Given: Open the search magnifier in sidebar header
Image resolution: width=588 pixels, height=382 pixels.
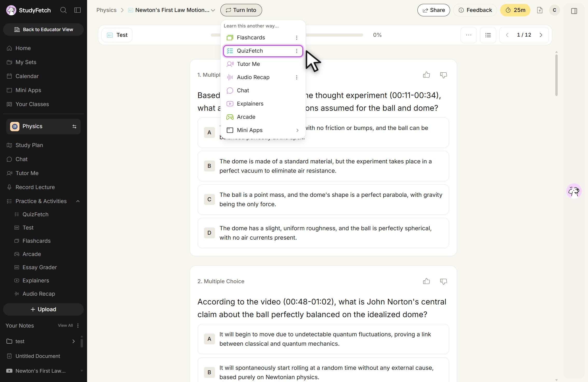Looking at the screenshot, I should pyautogui.click(x=64, y=10).
